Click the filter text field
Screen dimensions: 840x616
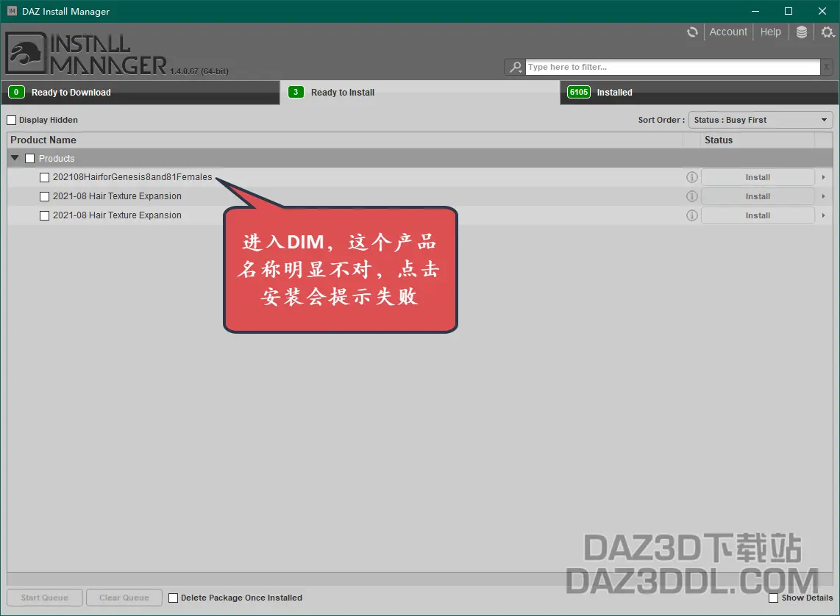(x=672, y=67)
